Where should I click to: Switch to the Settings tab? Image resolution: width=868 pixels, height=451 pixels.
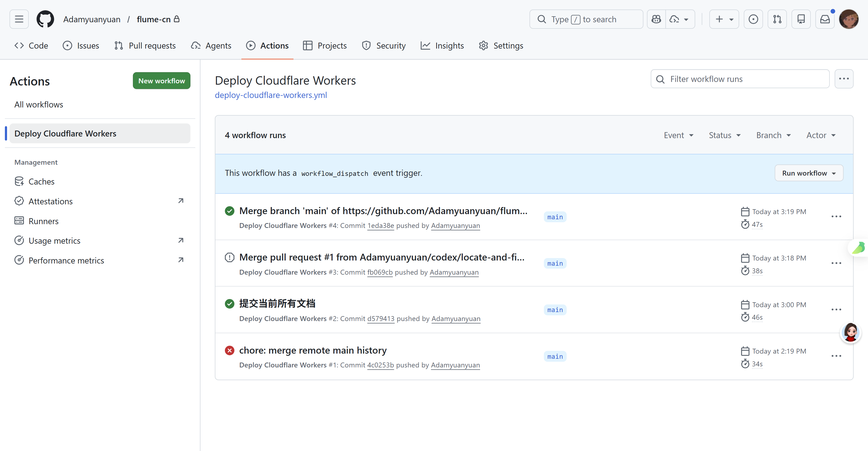pyautogui.click(x=501, y=46)
